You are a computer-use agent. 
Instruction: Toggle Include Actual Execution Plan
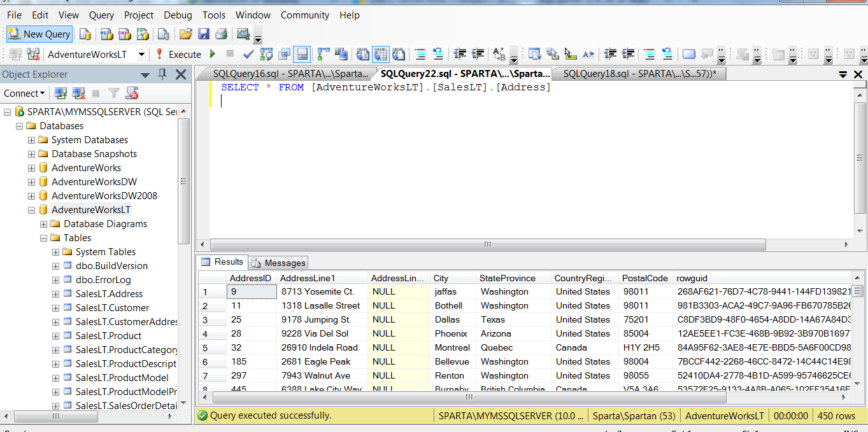tap(324, 54)
